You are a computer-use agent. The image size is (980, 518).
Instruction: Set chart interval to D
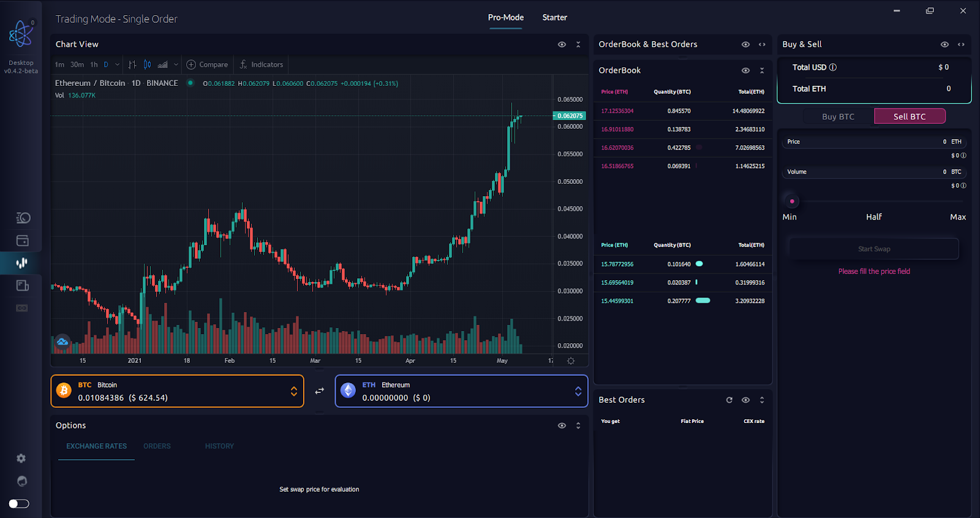(x=106, y=64)
